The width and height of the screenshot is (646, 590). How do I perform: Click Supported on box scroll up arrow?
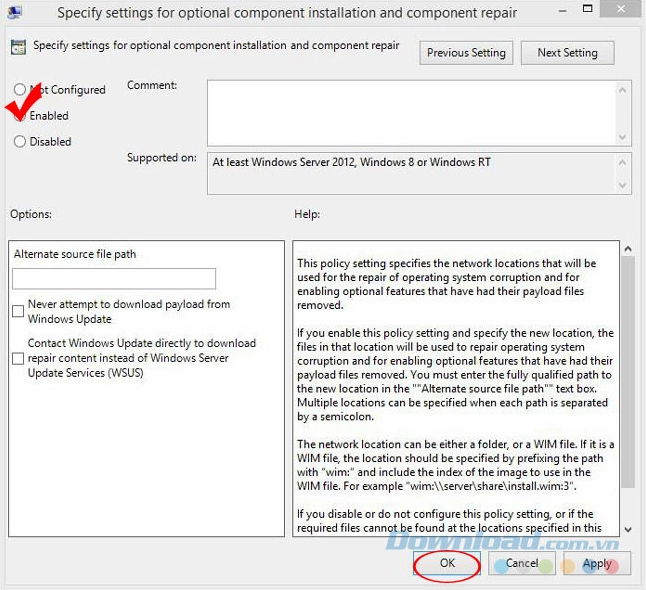pos(623,163)
